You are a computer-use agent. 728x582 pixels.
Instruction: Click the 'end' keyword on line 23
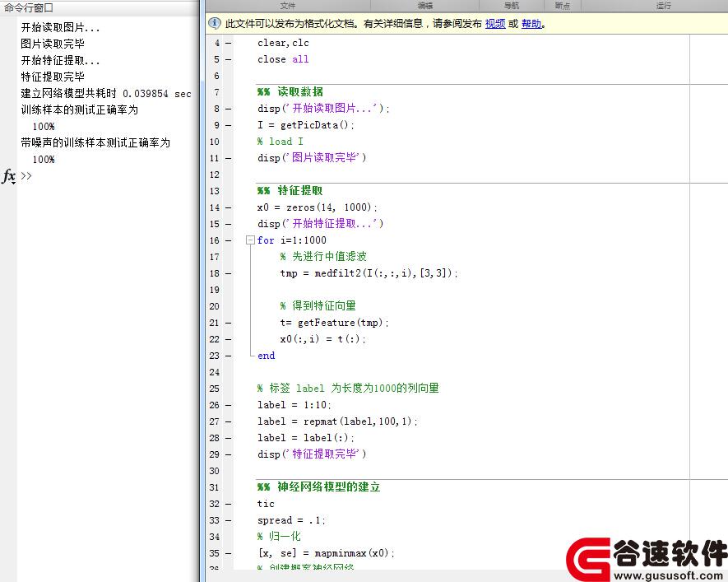(x=266, y=356)
